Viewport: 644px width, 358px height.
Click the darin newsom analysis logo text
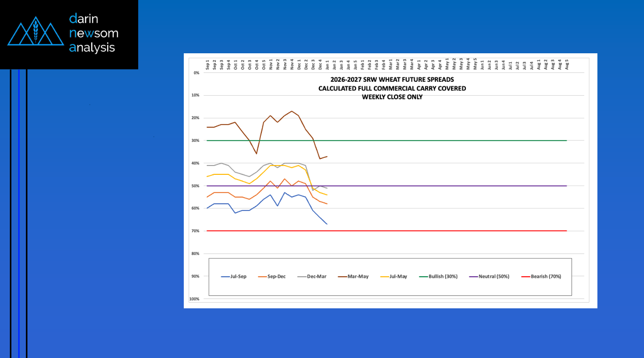(93, 34)
